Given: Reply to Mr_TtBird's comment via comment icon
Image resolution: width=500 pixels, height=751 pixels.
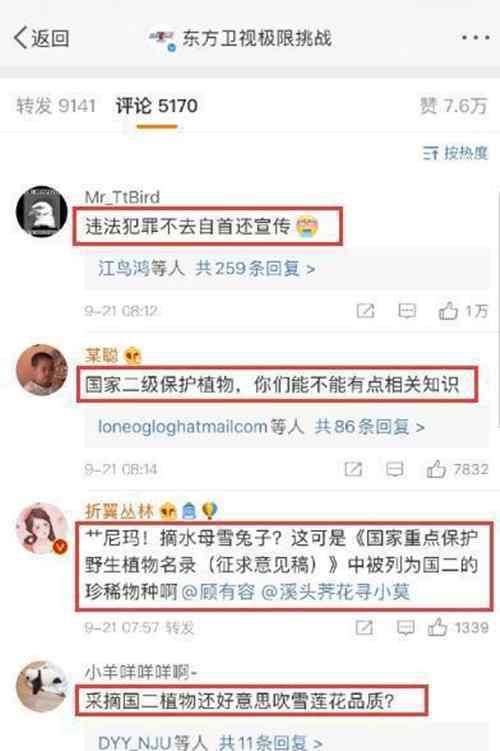Looking at the screenshot, I should click(407, 311).
